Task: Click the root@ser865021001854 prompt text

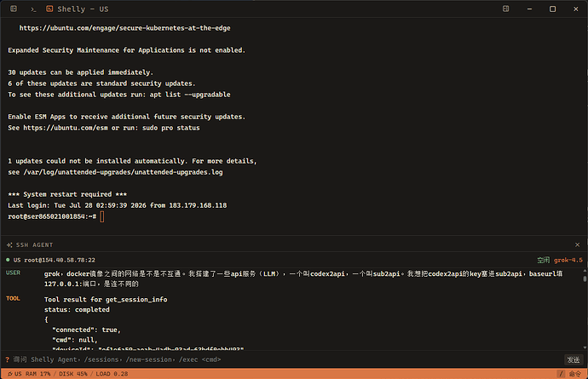Action: point(52,216)
